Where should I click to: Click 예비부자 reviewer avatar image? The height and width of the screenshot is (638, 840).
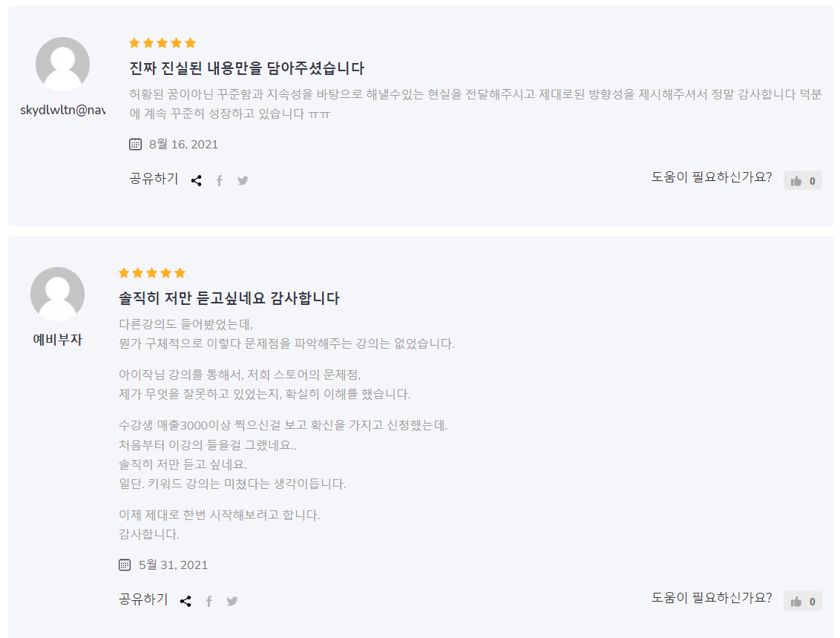(58, 295)
